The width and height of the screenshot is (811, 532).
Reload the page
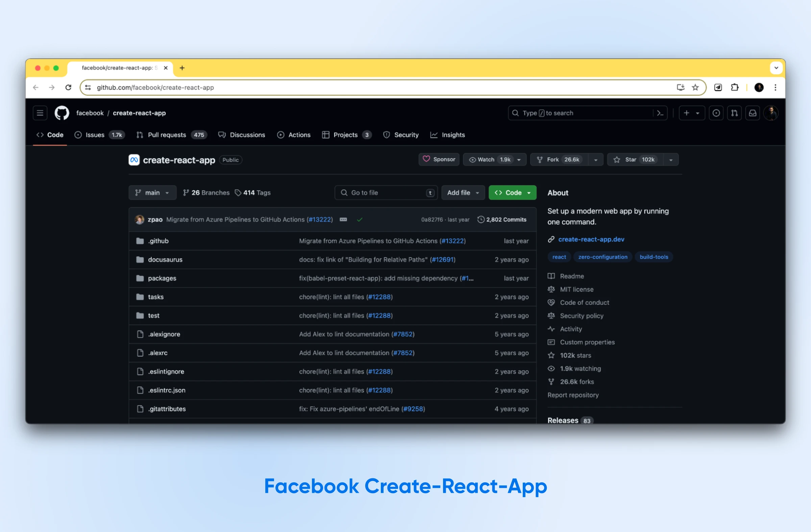(68, 87)
